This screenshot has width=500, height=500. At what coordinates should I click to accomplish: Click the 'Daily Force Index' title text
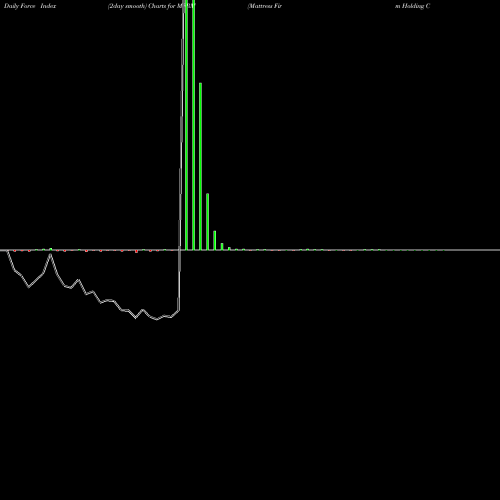(30, 6)
